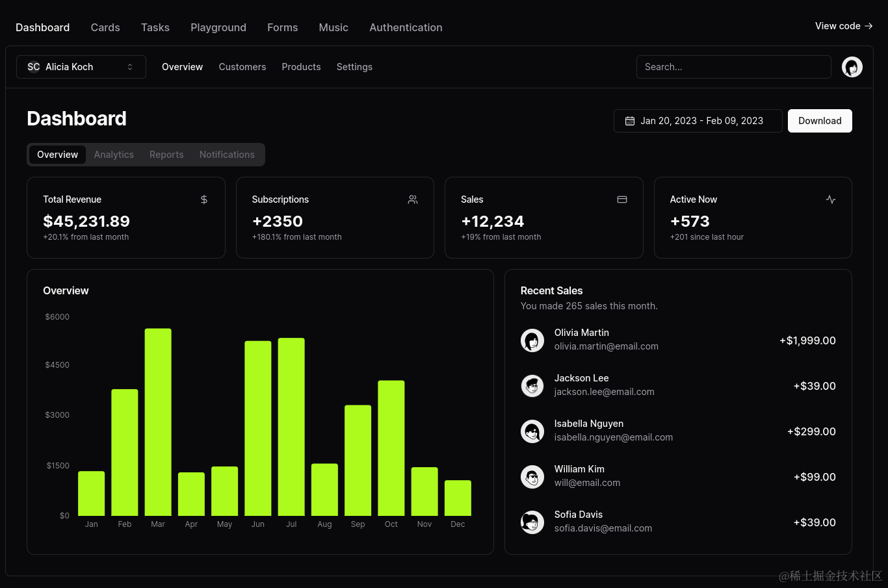Viewport: 888px width, 588px height.
Task: Open the Jan 20 - Feb 09 date range picker
Action: 698,121
